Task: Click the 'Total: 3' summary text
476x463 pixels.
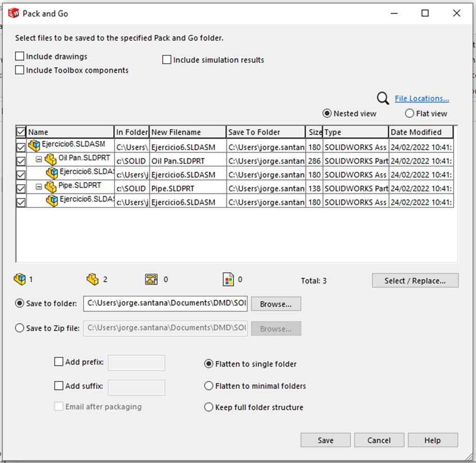Action: coord(314,281)
